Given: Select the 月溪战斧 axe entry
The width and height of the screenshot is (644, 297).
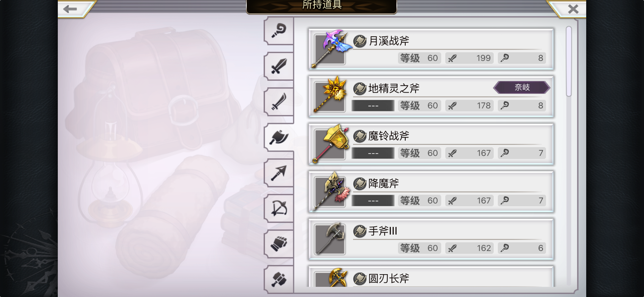Looking at the screenshot, I should click(431, 49).
